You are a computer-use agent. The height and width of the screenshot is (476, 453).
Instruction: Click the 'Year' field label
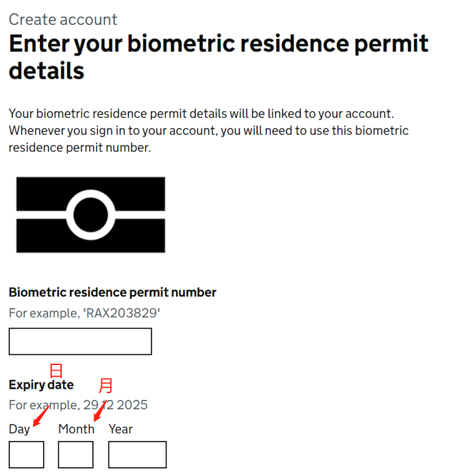(120, 429)
